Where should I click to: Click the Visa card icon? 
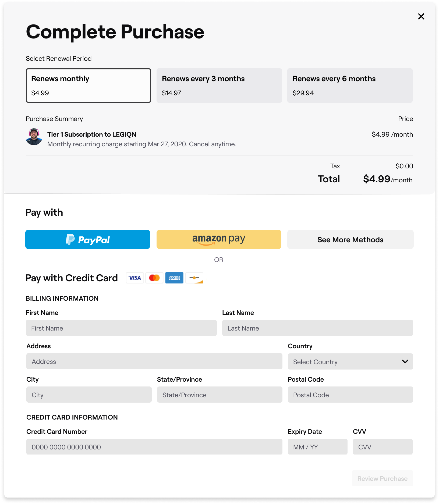pos(135,278)
